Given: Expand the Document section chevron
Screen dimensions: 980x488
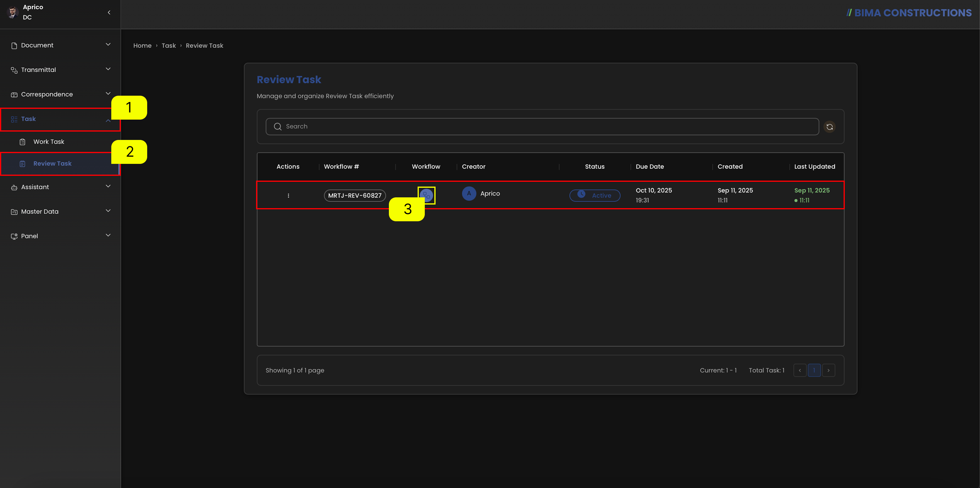Looking at the screenshot, I should point(108,45).
